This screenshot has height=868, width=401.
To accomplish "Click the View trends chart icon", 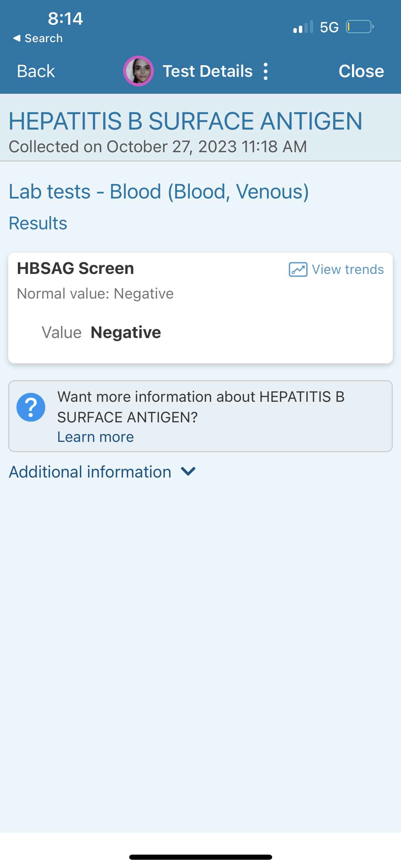I will coord(298,269).
